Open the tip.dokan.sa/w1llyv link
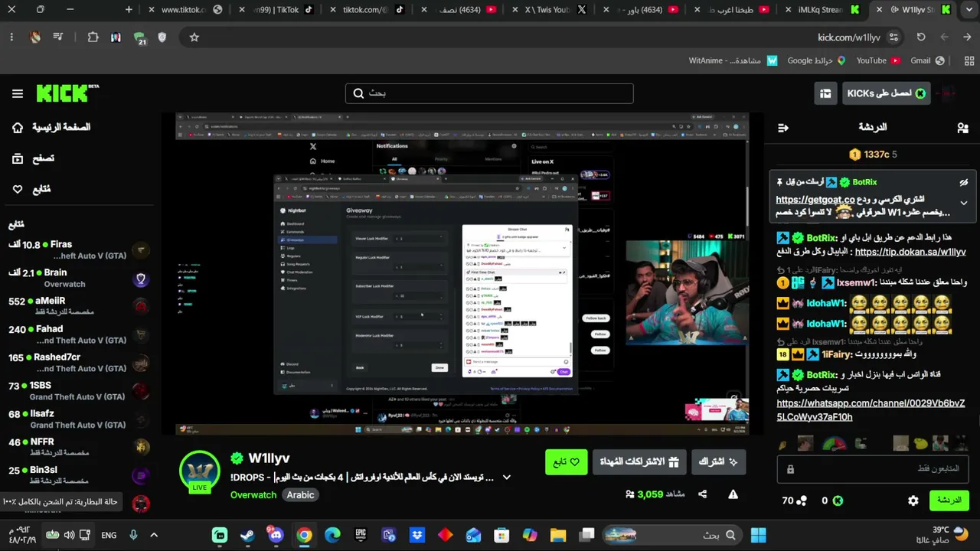980x551 pixels. 910,252
